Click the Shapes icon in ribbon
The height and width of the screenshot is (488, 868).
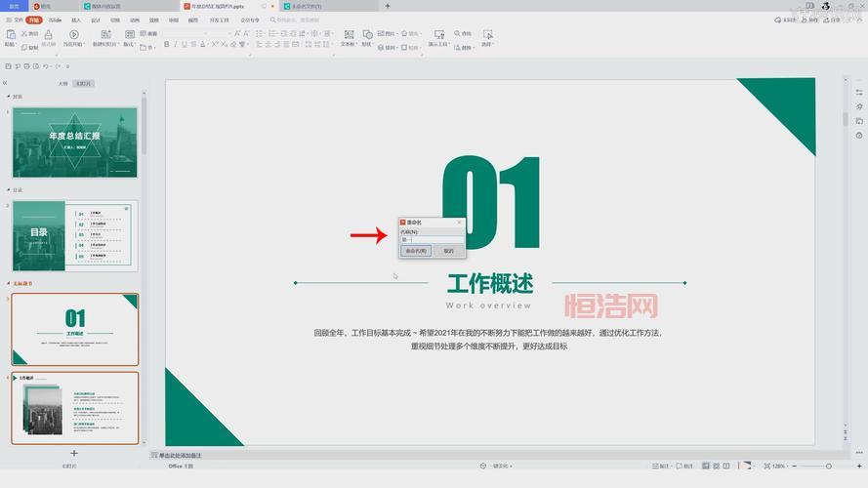[x=367, y=34]
